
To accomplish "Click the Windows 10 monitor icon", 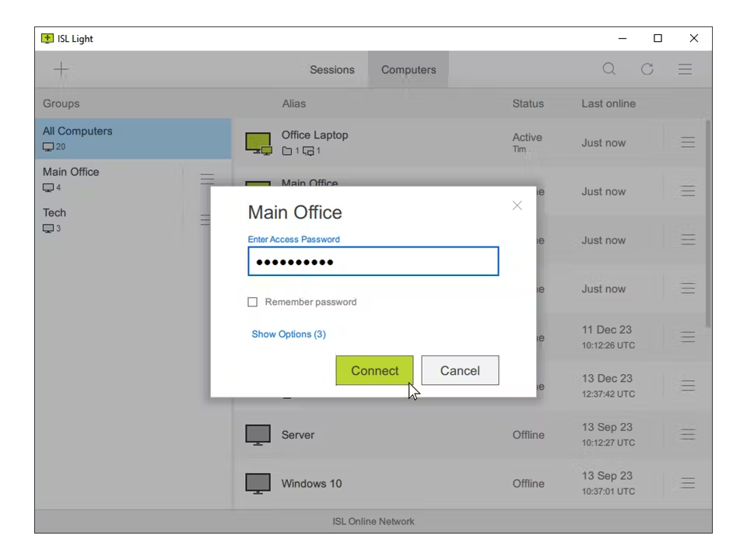I will tap(258, 483).
